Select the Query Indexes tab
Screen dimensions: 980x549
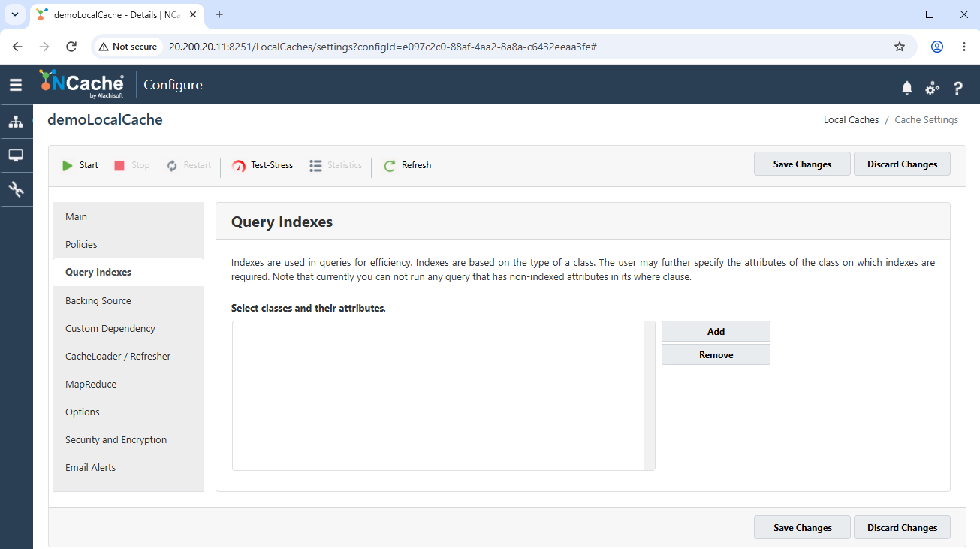[128, 273]
